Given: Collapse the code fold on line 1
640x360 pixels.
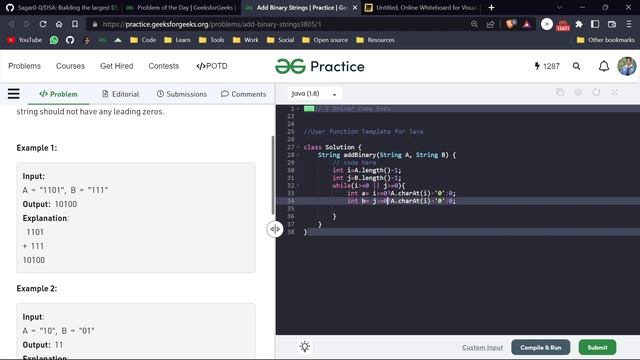Looking at the screenshot, I should 298,109.
